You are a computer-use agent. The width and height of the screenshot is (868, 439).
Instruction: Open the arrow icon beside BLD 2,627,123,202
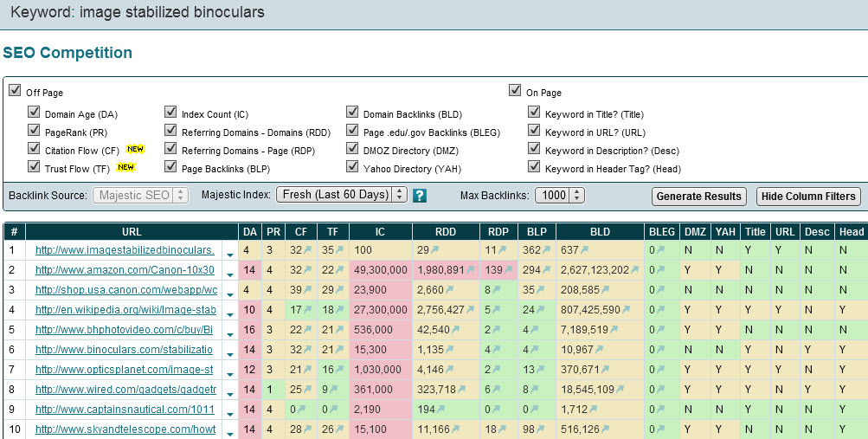[x=635, y=270]
